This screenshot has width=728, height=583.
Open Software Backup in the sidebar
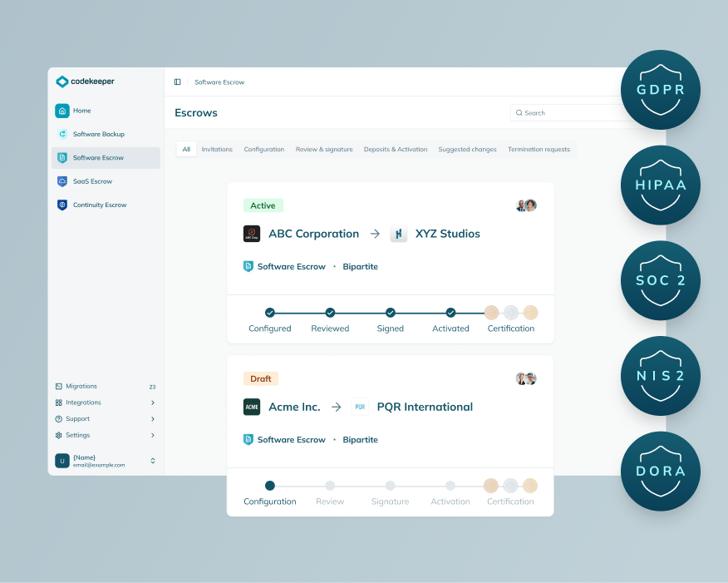point(106,134)
